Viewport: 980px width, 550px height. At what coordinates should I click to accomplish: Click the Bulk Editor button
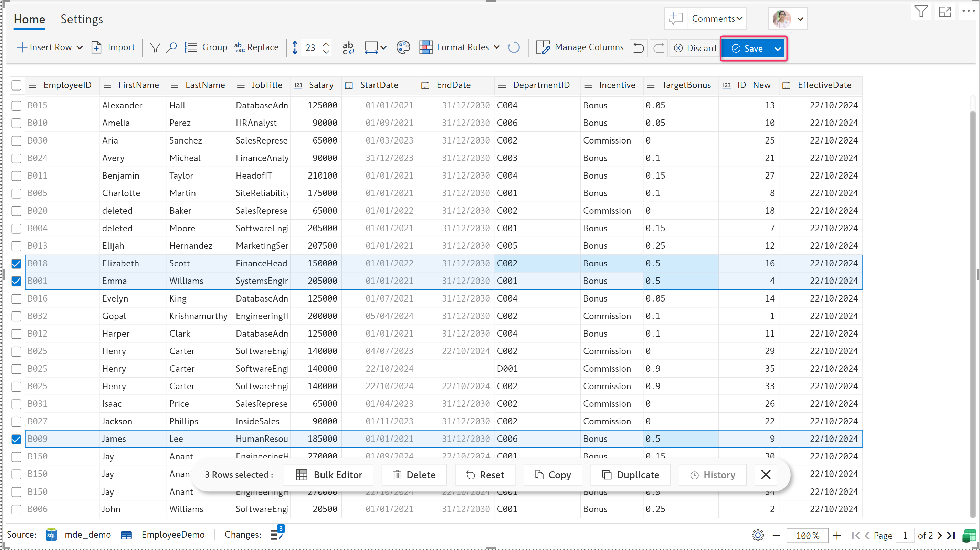[x=329, y=475]
